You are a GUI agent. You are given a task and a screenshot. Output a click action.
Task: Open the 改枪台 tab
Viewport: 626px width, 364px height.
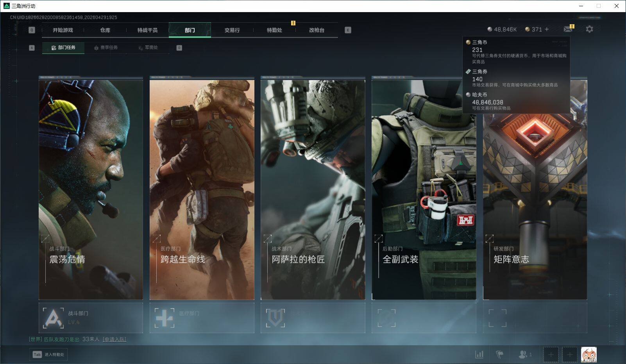tap(317, 30)
